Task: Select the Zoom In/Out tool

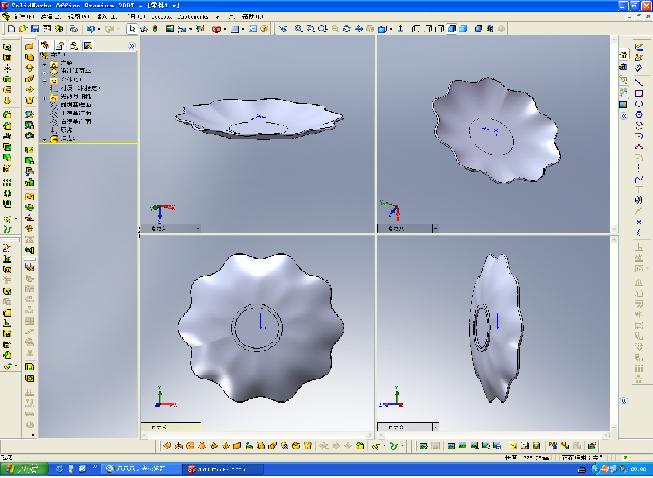Action: tap(322, 29)
